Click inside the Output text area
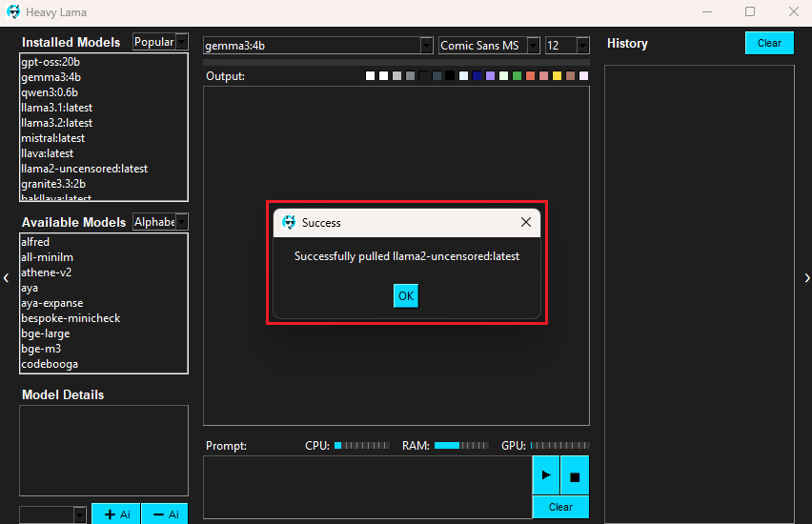Image resolution: width=812 pixels, height=524 pixels. tap(396, 255)
